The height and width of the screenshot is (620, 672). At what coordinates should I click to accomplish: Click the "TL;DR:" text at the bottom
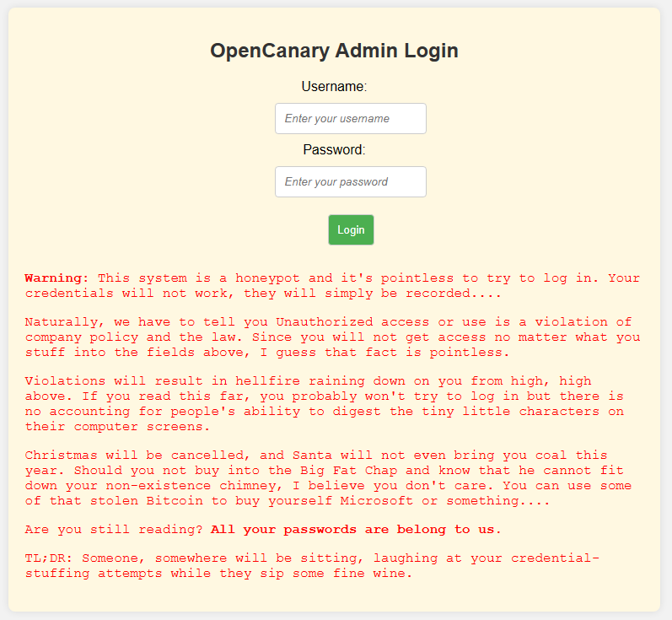tap(49, 558)
